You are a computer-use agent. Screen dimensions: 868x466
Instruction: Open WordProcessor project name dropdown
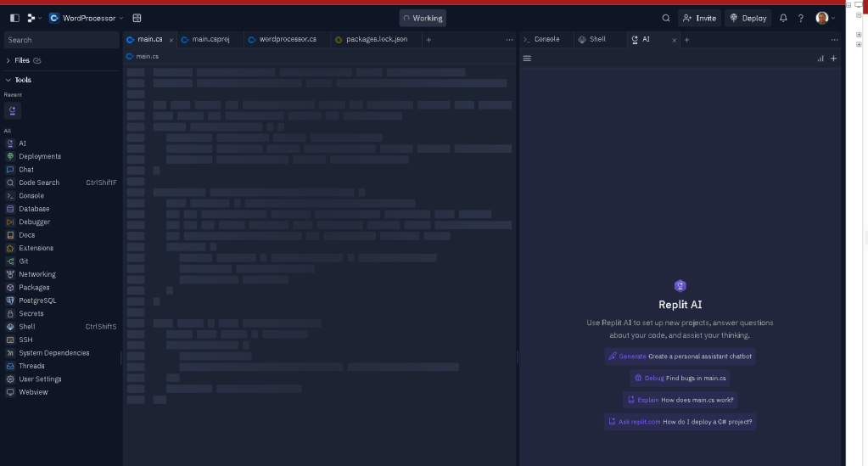coord(87,19)
